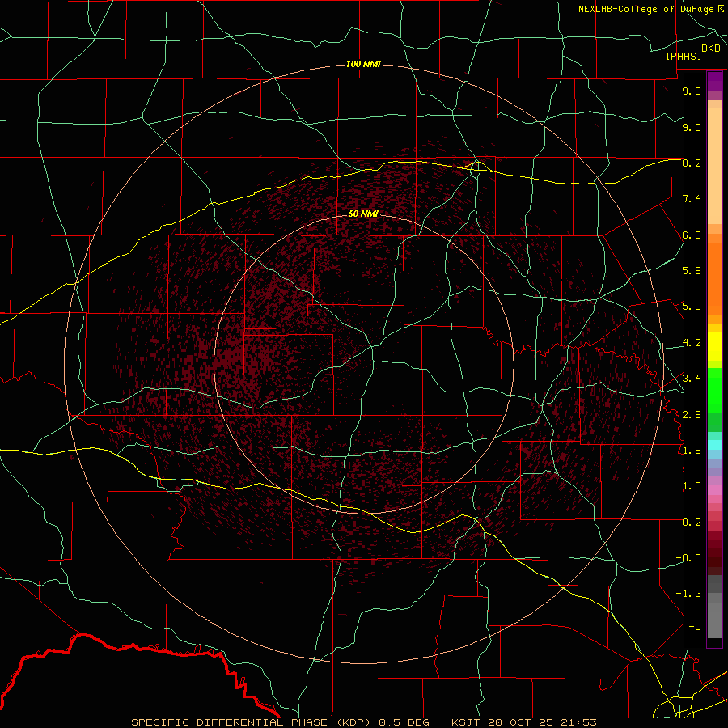
Task: Click the 50 NMI range ring label
Action: (363, 214)
